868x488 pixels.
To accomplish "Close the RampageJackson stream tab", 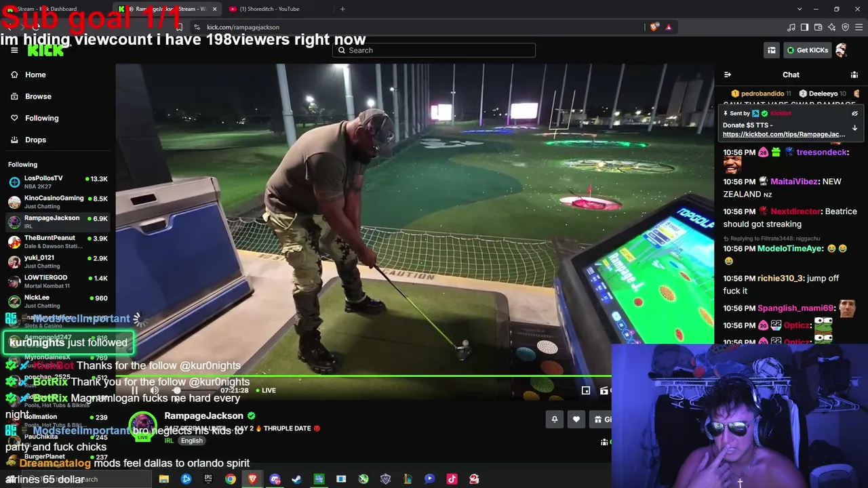I will pos(215,9).
